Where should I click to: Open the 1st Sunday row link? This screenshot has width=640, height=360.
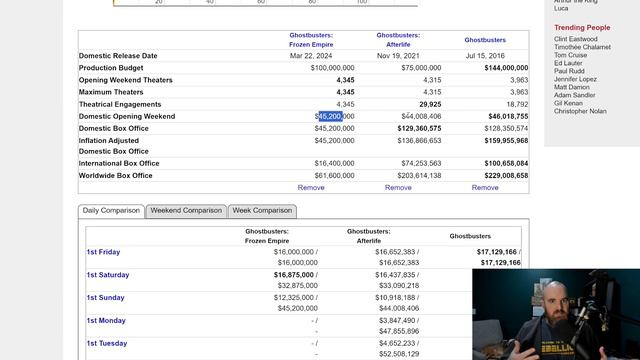tap(105, 298)
